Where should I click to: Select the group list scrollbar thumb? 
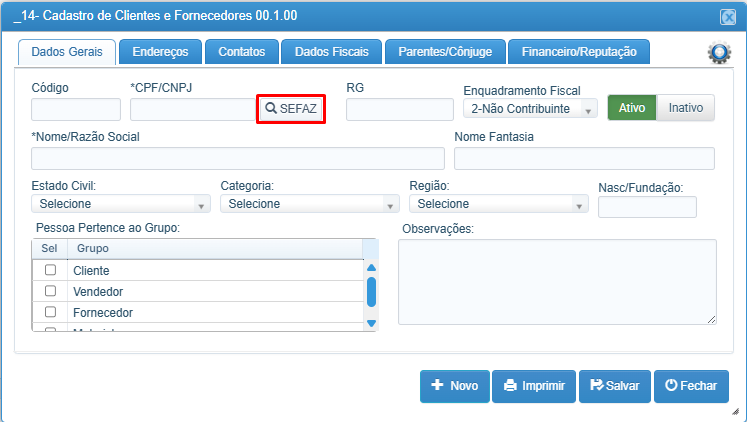point(372,292)
